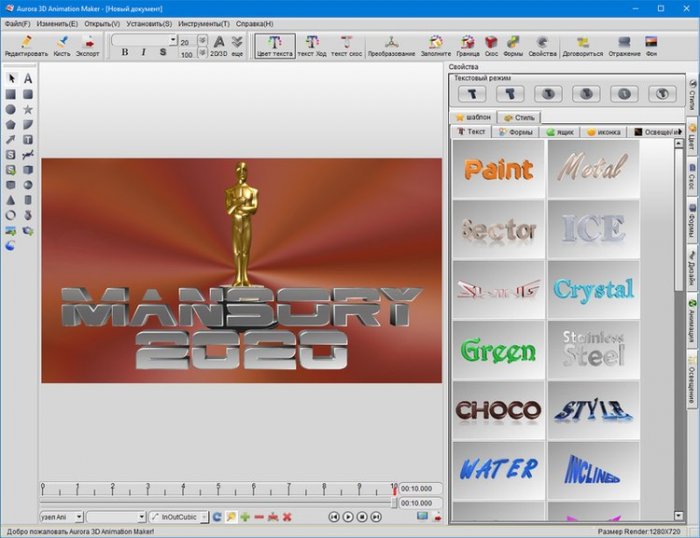Toggle bold text formatting
The height and width of the screenshot is (538, 700).
click(125, 51)
